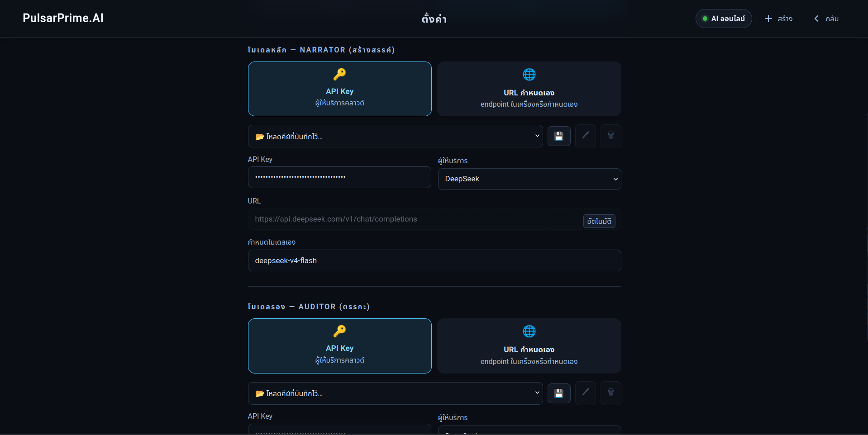Click the Auditor pencil edit icon
This screenshot has width=868, height=435.
585,393
